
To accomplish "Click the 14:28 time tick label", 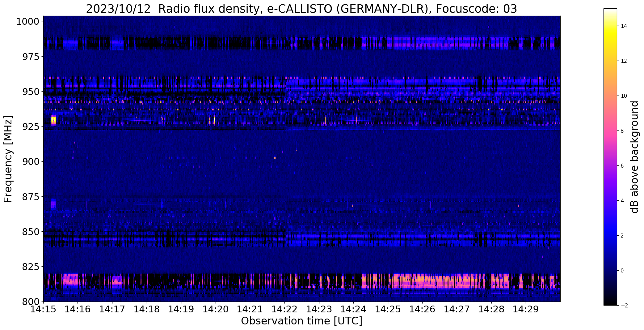I will click(x=492, y=309).
